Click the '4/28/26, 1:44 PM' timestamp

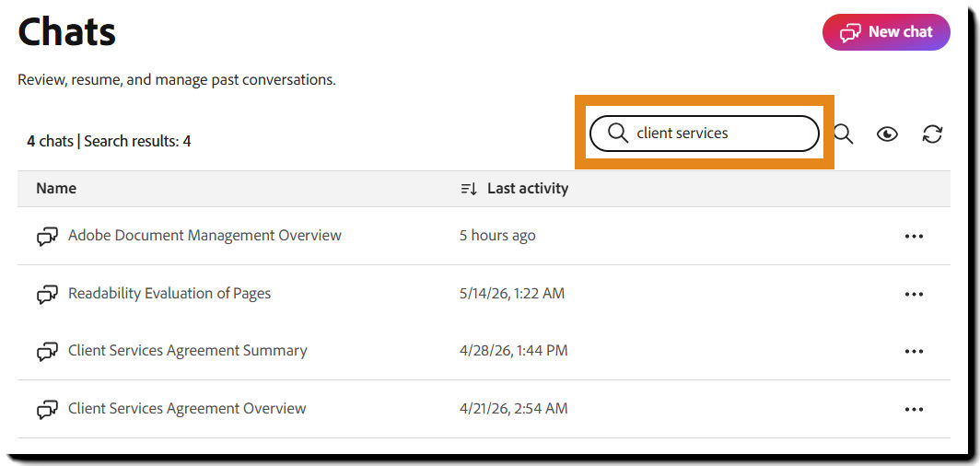[x=514, y=351]
